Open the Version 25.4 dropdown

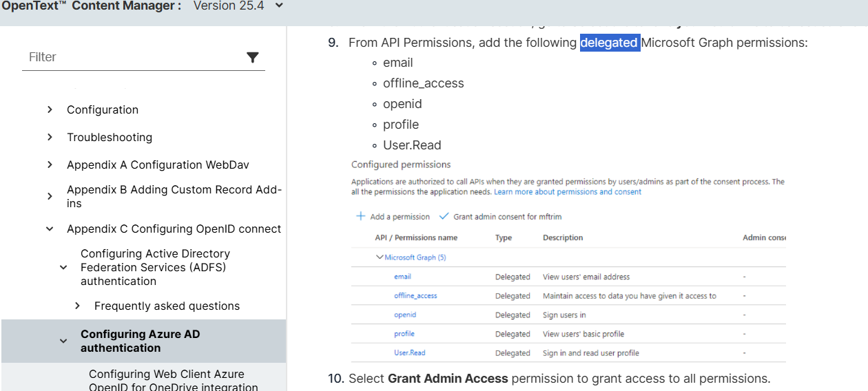(278, 6)
